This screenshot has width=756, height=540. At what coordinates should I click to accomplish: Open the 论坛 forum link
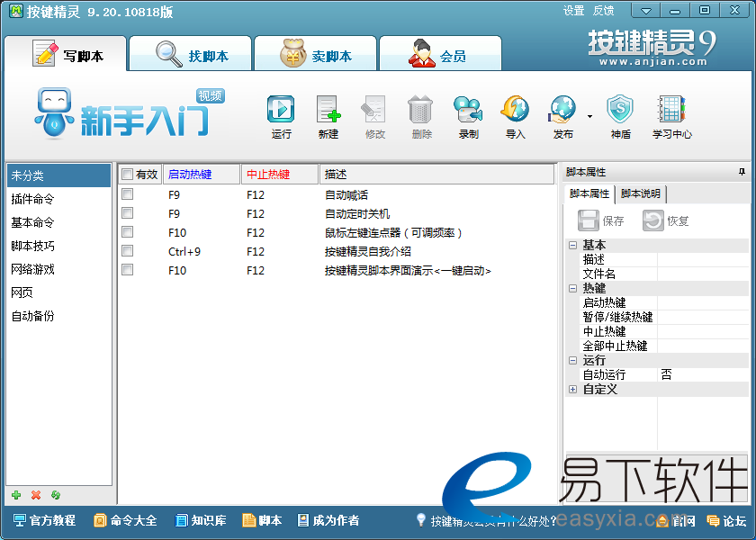click(726, 521)
